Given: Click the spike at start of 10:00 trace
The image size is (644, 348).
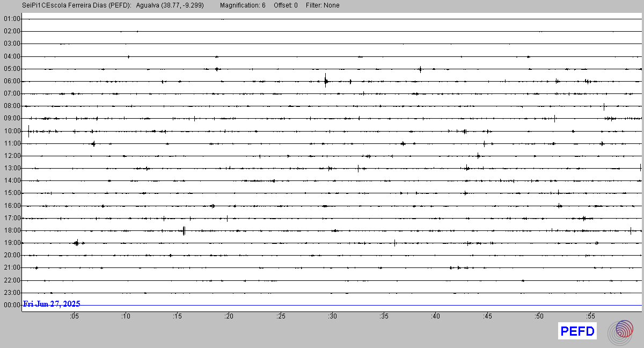Looking at the screenshot, I should click(x=28, y=130).
